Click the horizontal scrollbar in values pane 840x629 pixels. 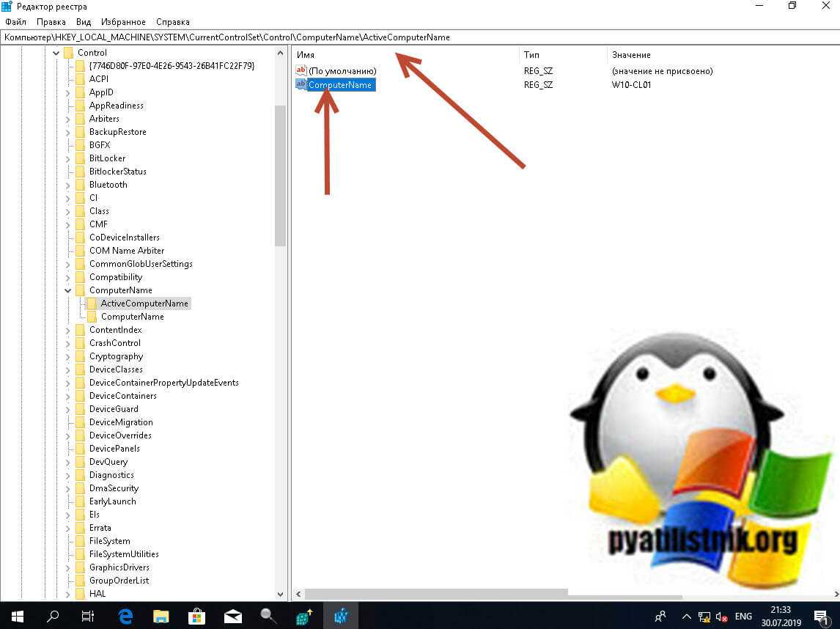tap(436, 593)
